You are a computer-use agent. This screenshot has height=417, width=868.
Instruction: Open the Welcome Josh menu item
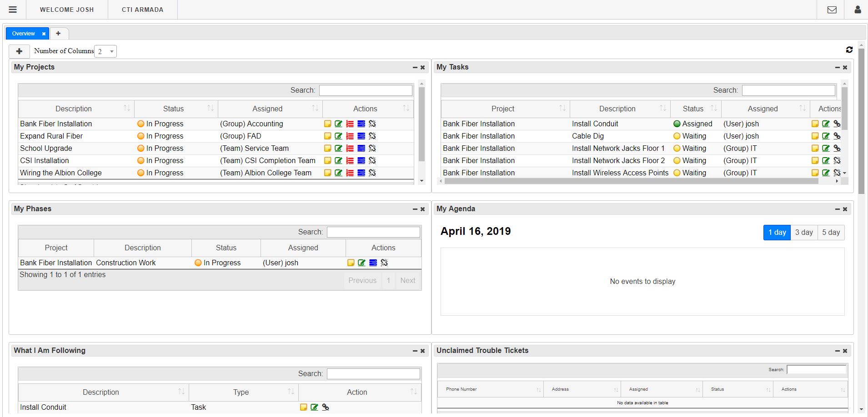point(67,10)
